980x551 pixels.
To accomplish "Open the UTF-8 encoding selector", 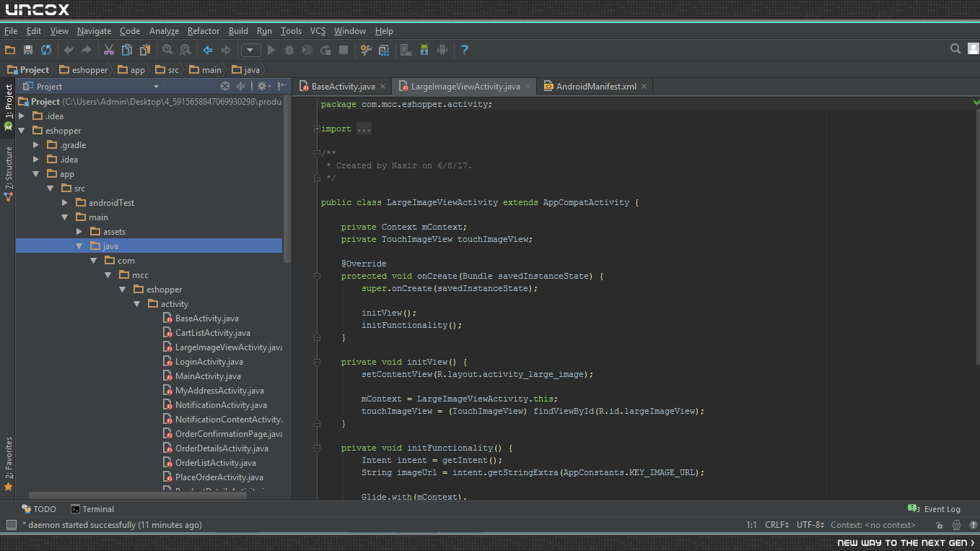I will tap(810, 525).
